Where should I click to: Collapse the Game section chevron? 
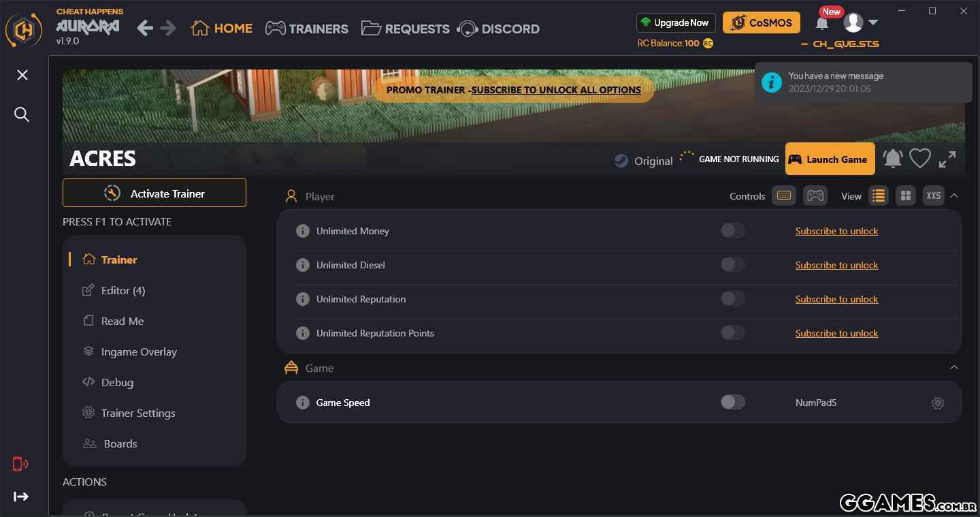click(954, 367)
